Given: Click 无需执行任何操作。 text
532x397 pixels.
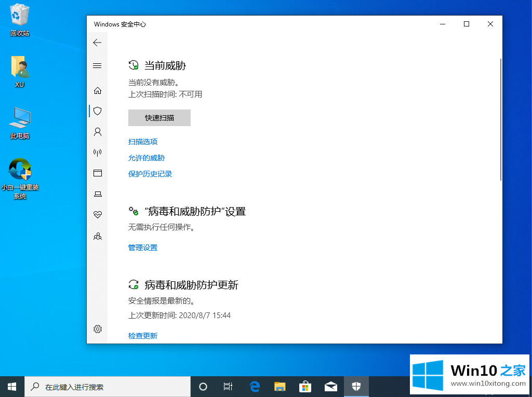Looking at the screenshot, I should click(162, 227).
